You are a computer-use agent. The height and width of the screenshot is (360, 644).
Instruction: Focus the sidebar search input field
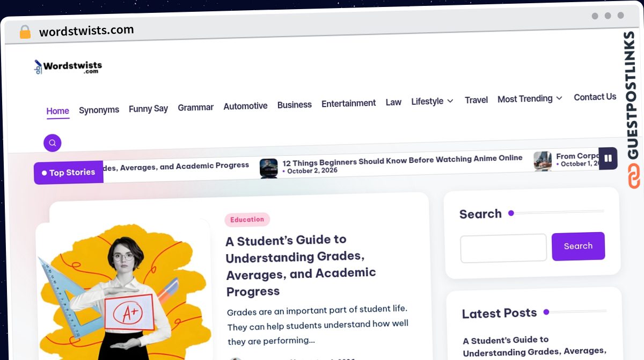(x=503, y=248)
